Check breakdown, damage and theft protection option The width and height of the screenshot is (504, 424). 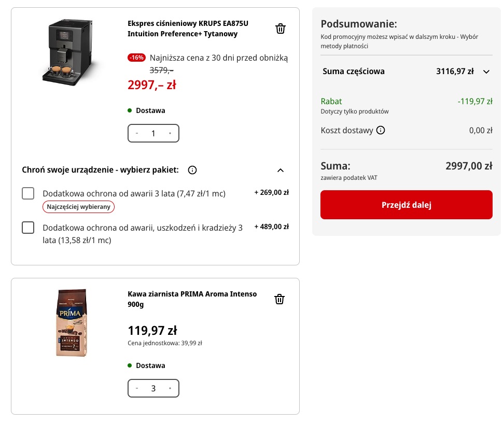point(28,228)
